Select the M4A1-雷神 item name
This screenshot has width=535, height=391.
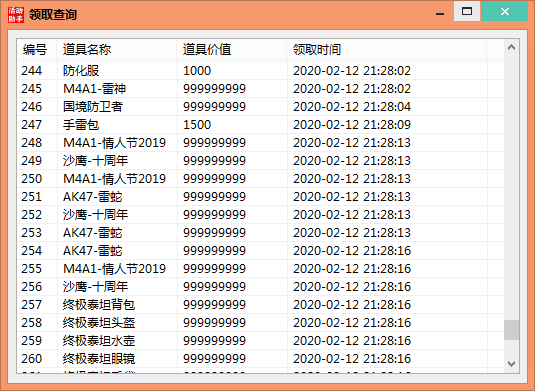tap(95, 89)
